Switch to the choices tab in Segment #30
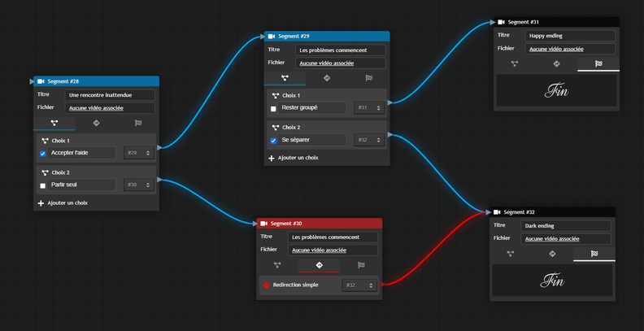The height and width of the screenshot is (331, 644). coord(277,264)
